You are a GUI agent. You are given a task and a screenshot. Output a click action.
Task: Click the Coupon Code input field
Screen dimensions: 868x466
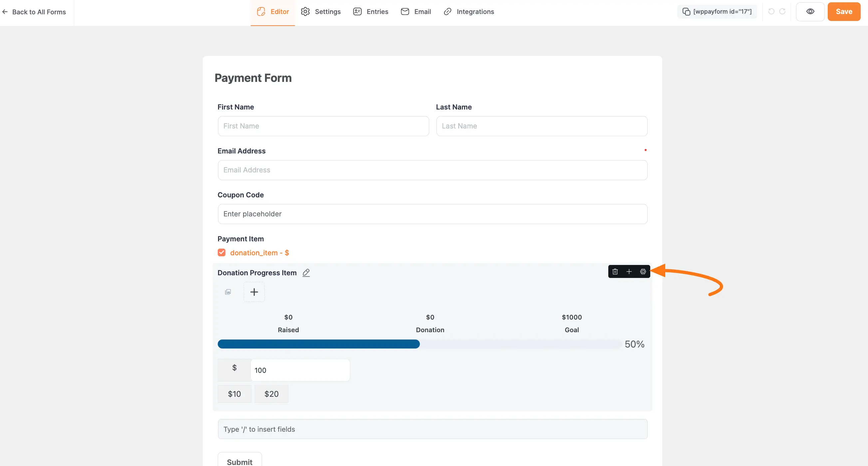[x=432, y=214]
